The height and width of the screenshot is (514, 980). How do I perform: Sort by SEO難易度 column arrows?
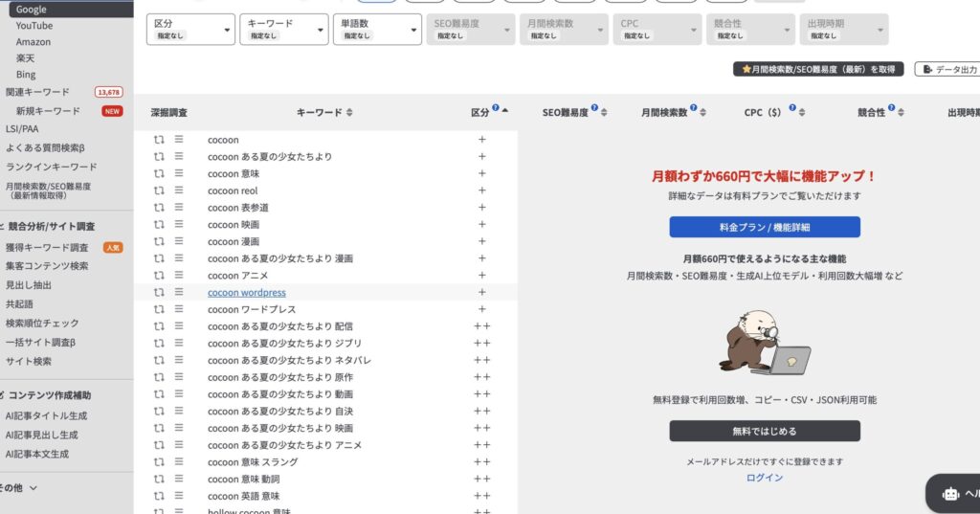tap(604, 113)
